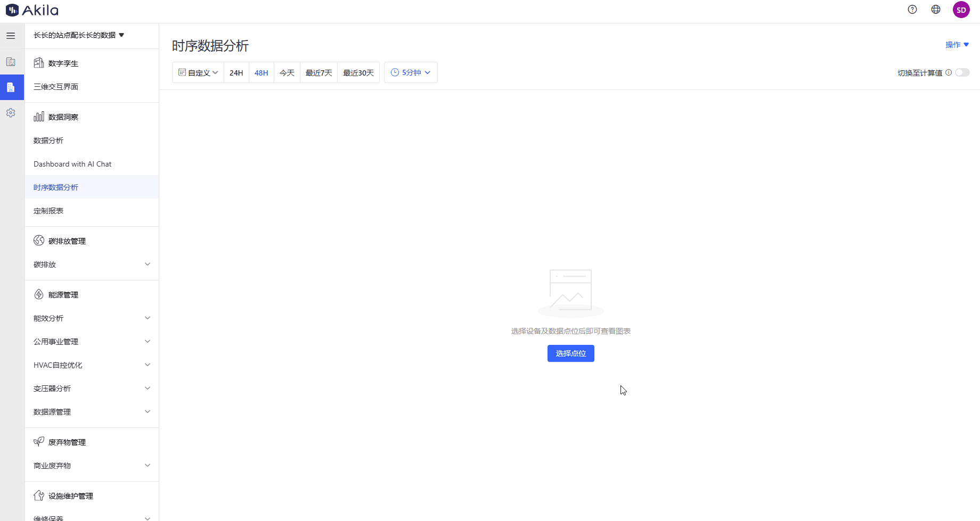Image resolution: width=980 pixels, height=521 pixels.
Task: Click the 废弃物管理 leaf icon
Action: [x=39, y=442]
